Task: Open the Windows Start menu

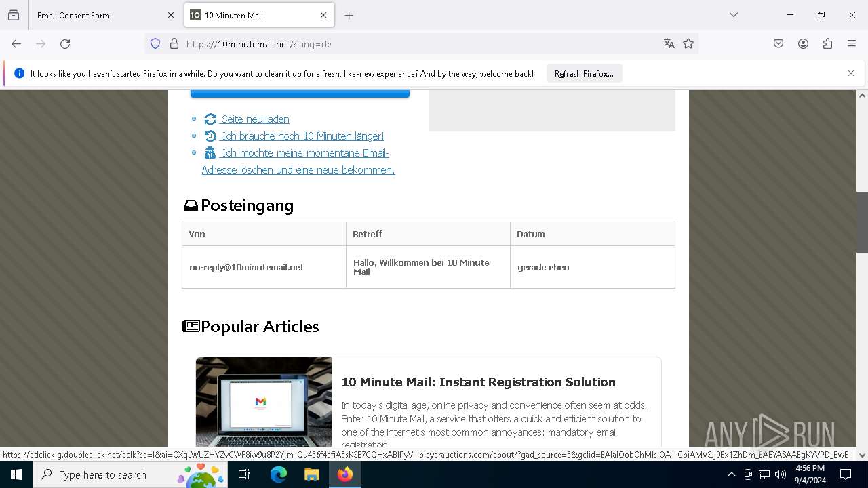Action: pyautogui.click(x=16, y=474)
